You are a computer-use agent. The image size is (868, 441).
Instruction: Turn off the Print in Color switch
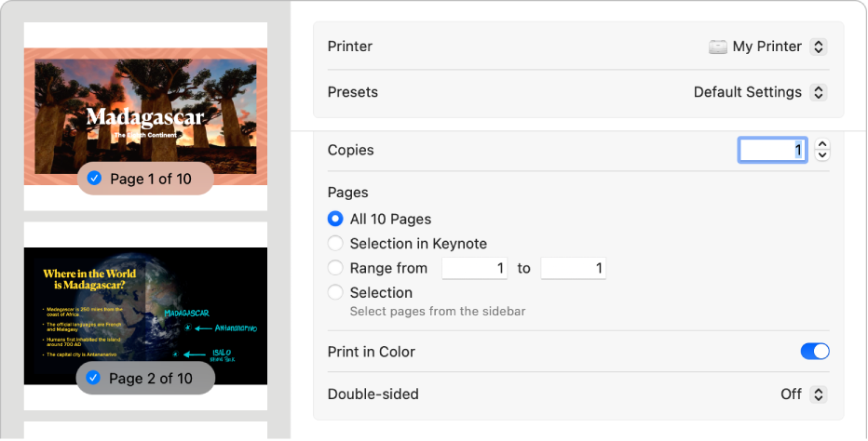815,352
